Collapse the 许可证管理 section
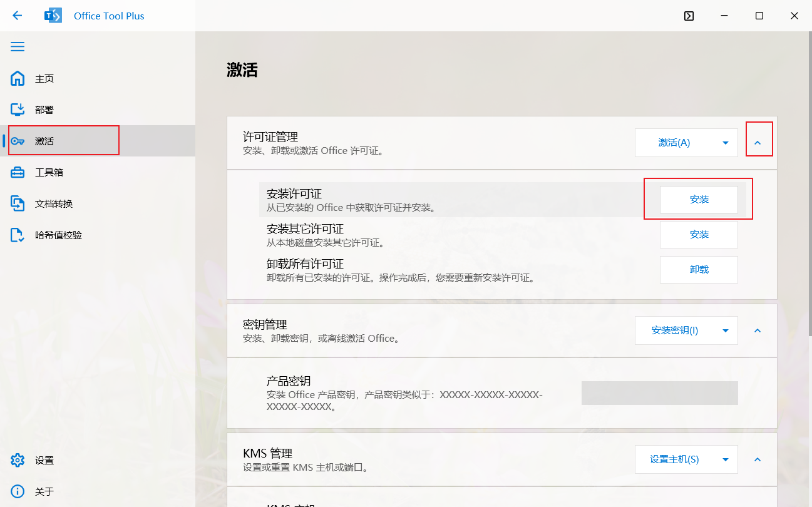Image resolution: width=812 pixels, height=507 pixels. [x=758, y=143]
